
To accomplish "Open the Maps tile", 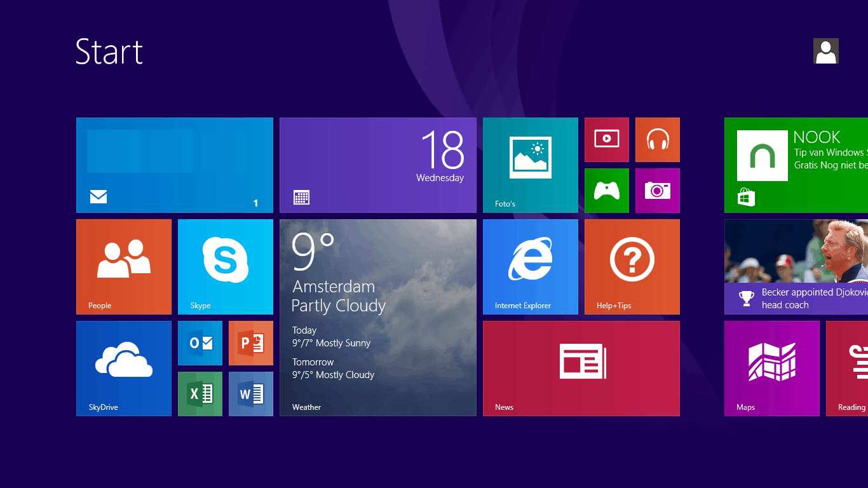I will 772,369.
